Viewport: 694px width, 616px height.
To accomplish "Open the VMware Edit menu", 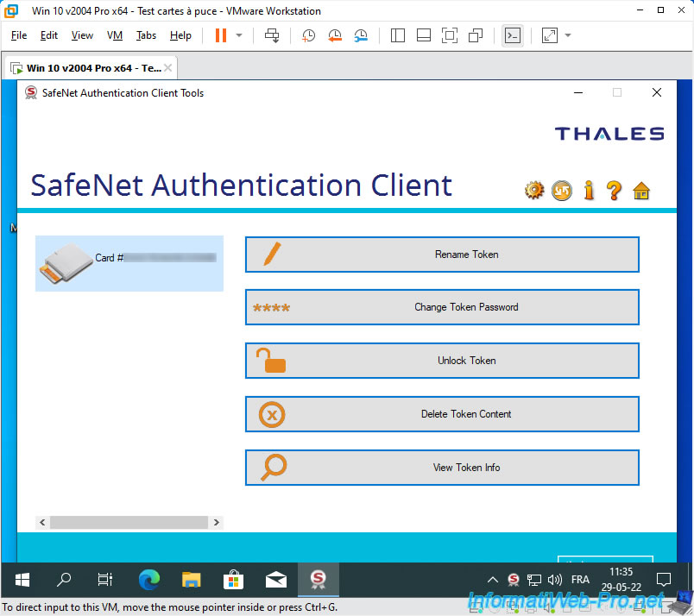I will click(x=48, y=35).
